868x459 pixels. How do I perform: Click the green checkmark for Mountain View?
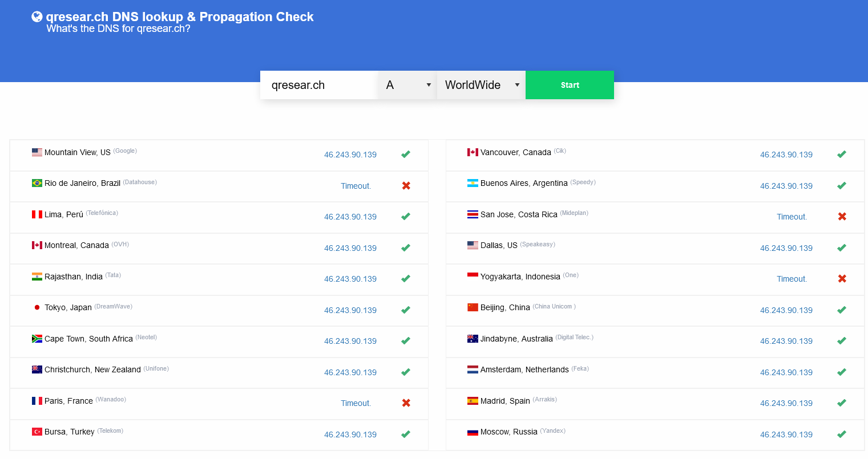[406, 155]
